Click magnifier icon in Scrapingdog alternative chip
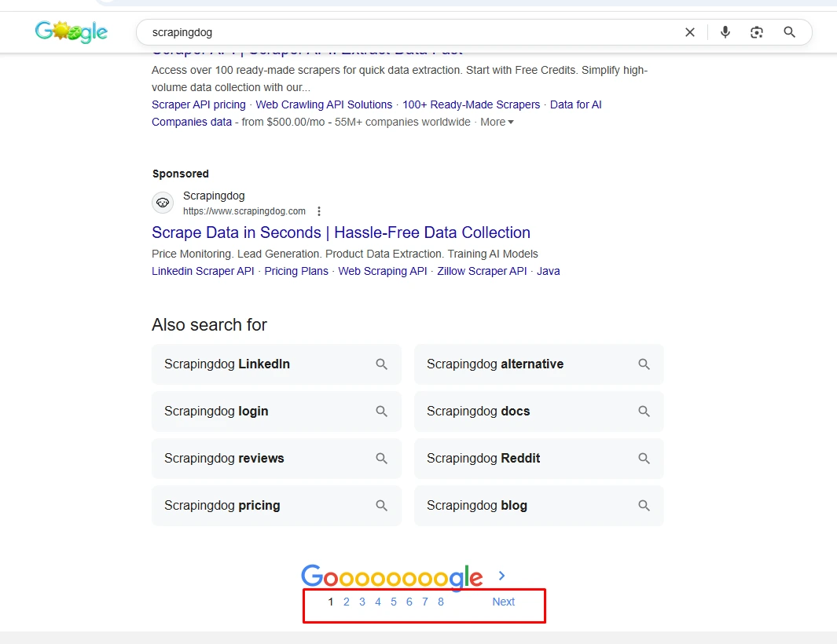837x644 pixels. [x=644, y=364]
